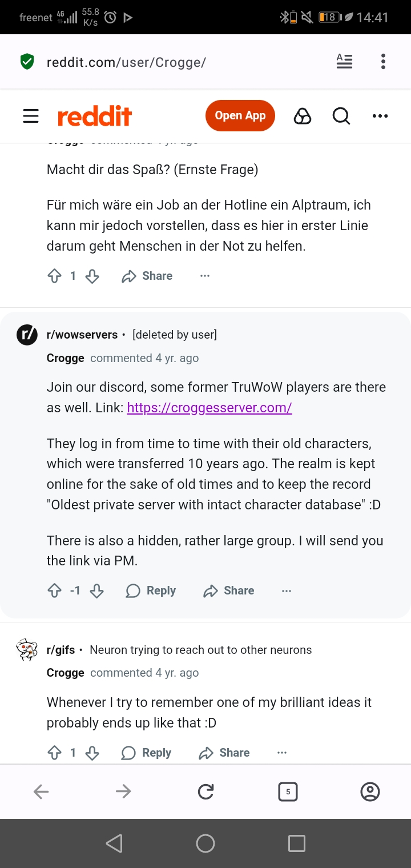Tap the Reddit logo
Image resolution: width=411 pixels, height=868 pixels.
pyautogui.click(x=95, y=116)
